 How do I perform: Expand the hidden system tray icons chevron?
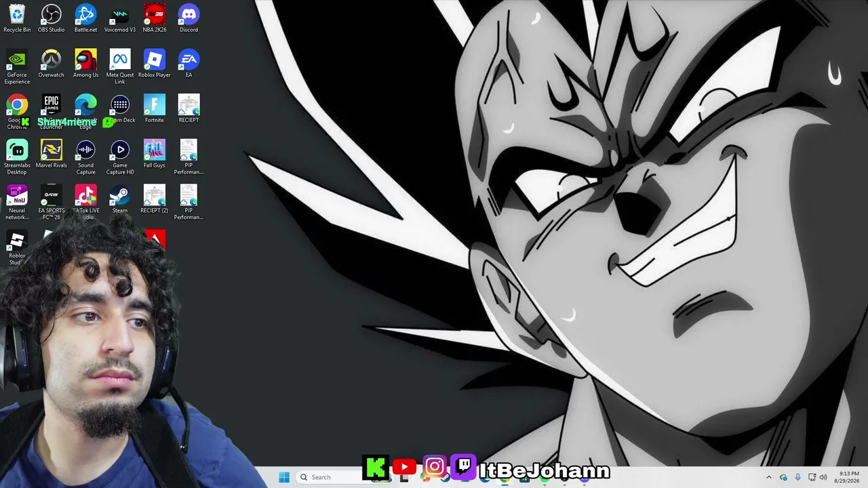[x=768, y=477]
